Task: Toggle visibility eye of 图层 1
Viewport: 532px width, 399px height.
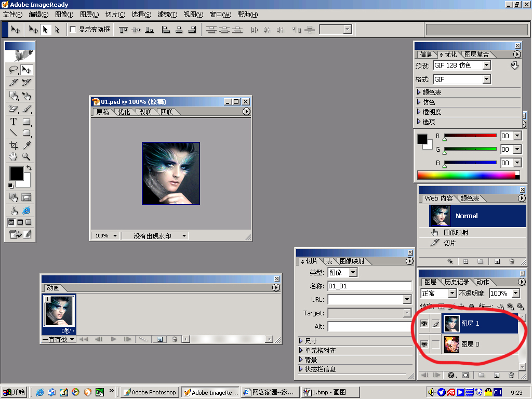Action: pos(424,324)
